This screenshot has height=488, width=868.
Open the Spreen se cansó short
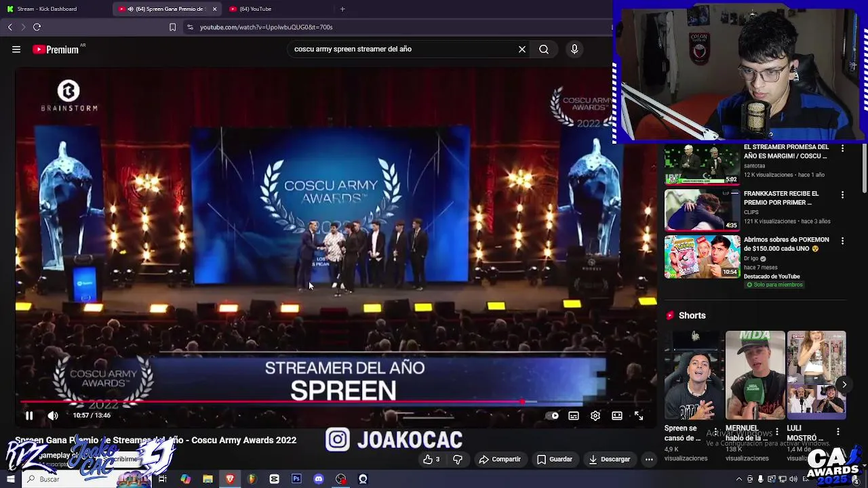(694, 375)
